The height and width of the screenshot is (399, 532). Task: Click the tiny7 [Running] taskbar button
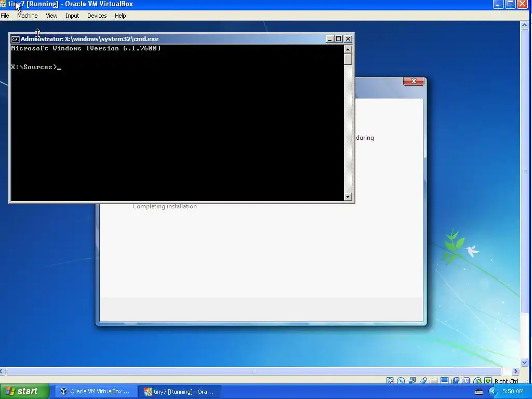179,392
